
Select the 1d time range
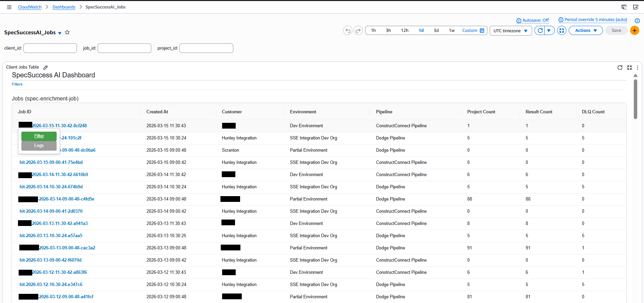[421, 31]
